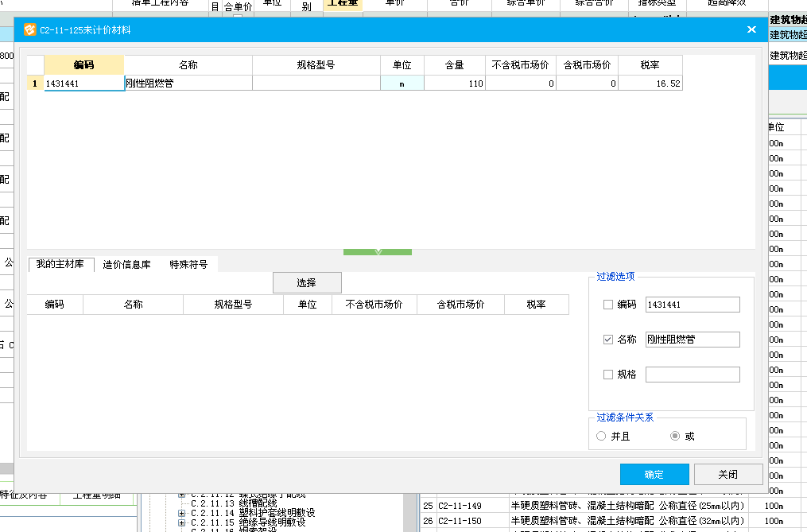Select C.2.11.13 线槽配线 tree item

(235, 503)
